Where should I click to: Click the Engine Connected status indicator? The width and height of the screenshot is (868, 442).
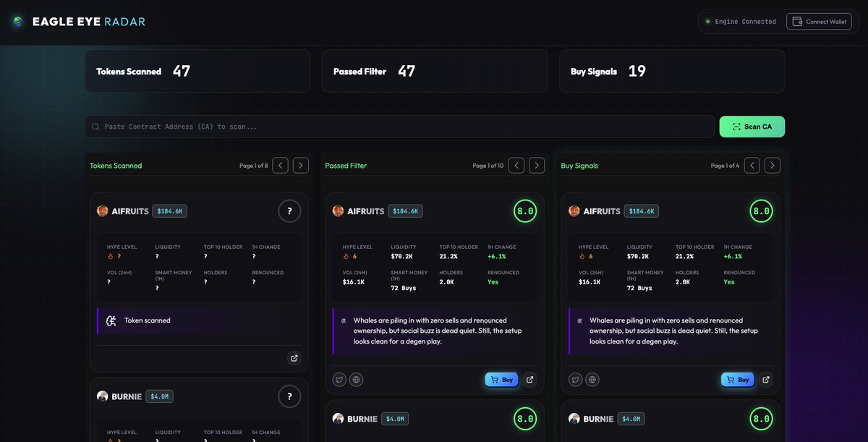[x=741, y=22]
